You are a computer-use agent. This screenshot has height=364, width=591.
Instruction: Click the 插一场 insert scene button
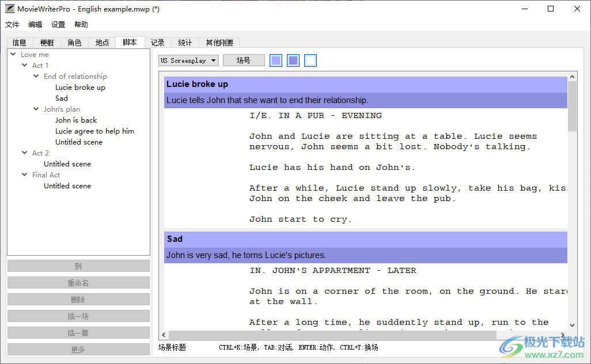click(x=78, y=316)
